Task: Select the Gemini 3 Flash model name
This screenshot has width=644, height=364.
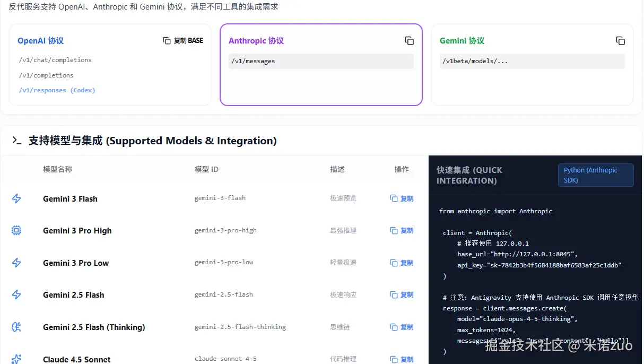Action: [70, 199]
